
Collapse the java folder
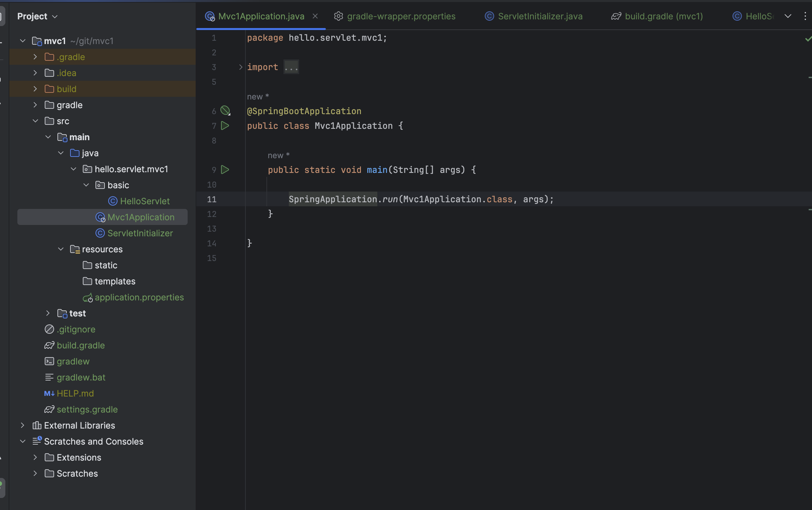tap(61, 153)
